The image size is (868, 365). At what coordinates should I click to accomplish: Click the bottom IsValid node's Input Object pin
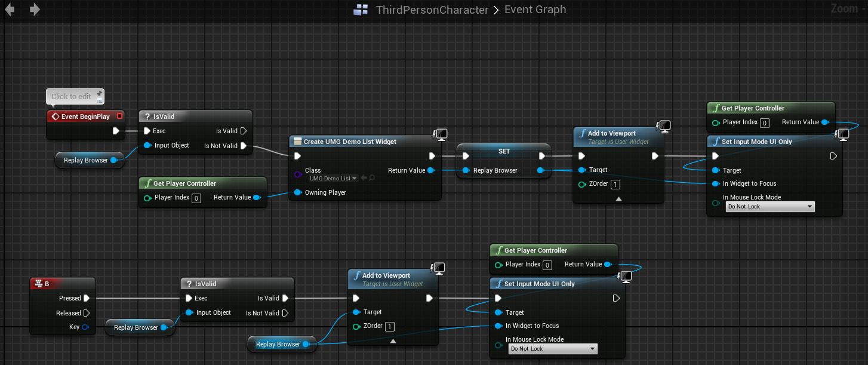point(189,312)
